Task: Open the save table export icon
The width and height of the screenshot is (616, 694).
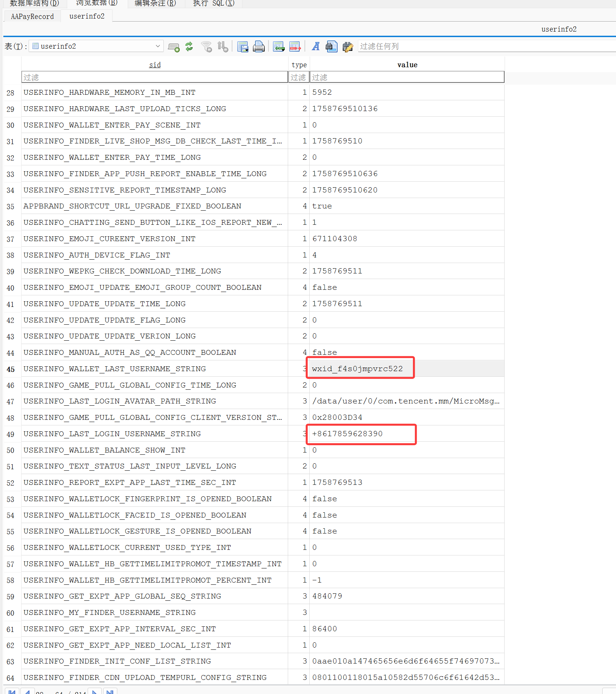Action: [242, 47]
